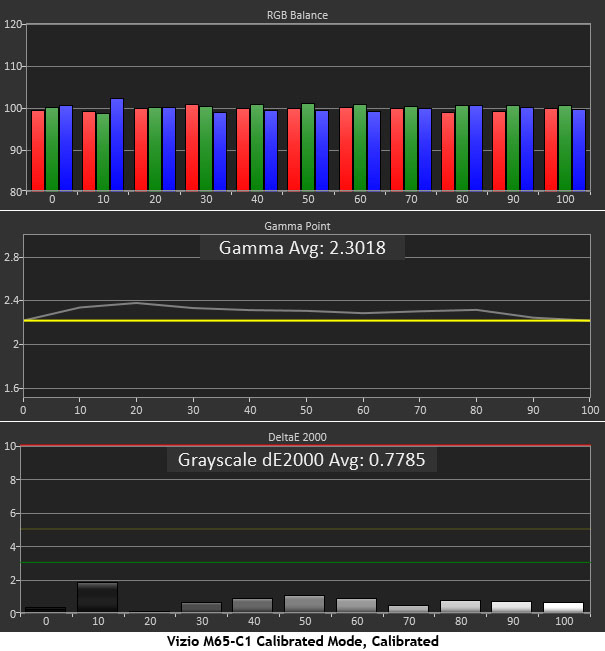Click the blue bar at 100 in RGB Balance

click(579, 150)
